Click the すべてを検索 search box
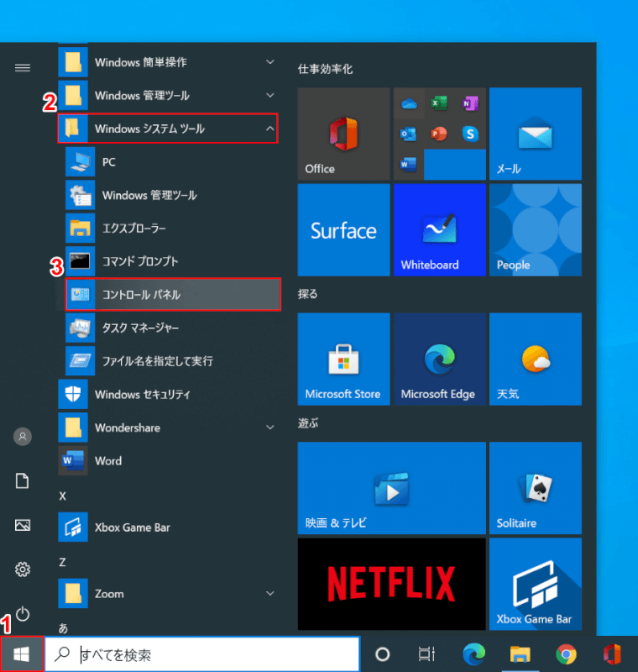638x672 pixels. [202, 654]
